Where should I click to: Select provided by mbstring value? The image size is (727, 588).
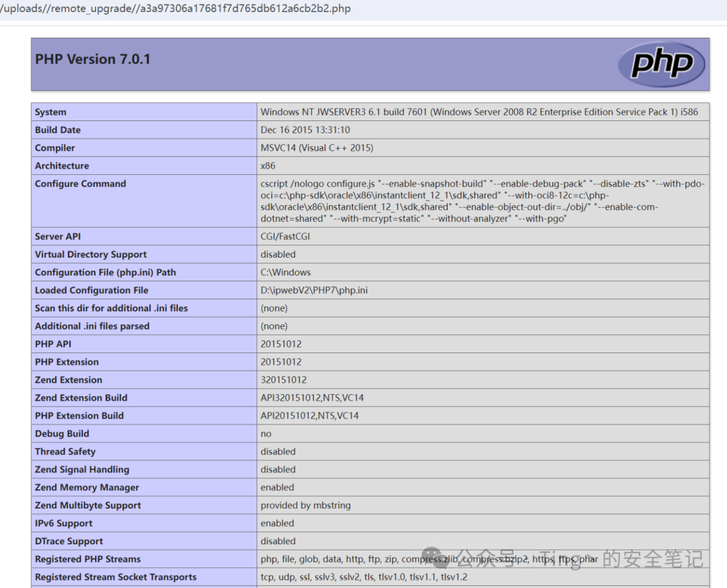[306, 505]
